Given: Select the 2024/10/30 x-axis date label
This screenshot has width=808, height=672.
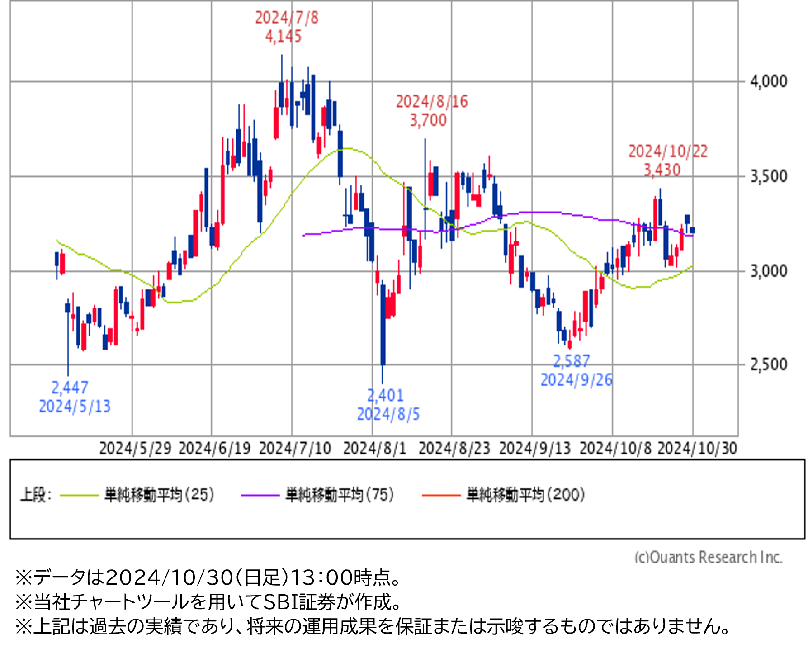Looking at the screenshot, I should click(x=697, y=449).
